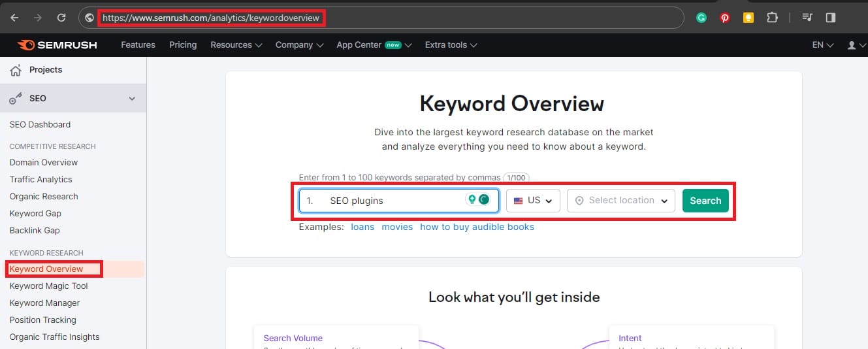Open Domain Overview in sidebar
868x349 pixels.
(44, 162)
